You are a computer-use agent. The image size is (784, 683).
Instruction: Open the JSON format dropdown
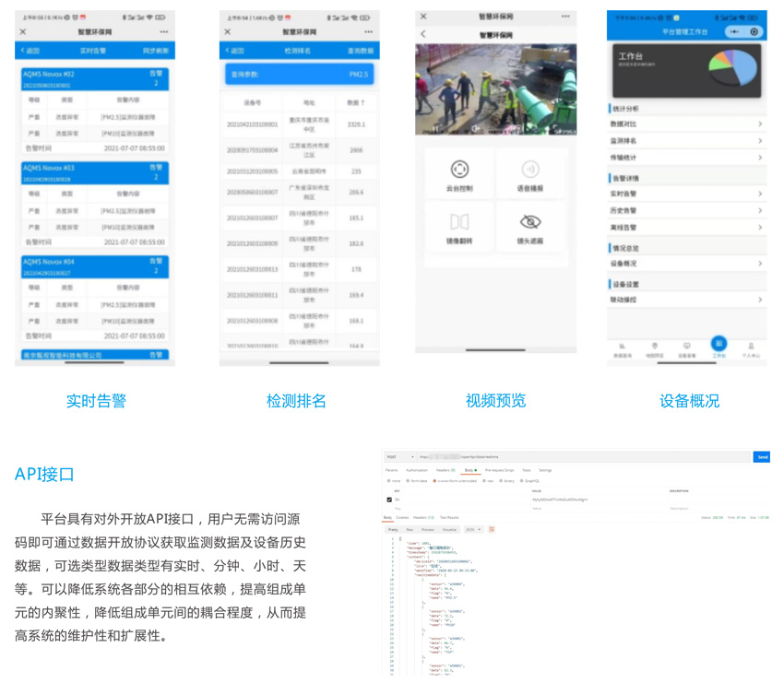(x=473, y=529)
